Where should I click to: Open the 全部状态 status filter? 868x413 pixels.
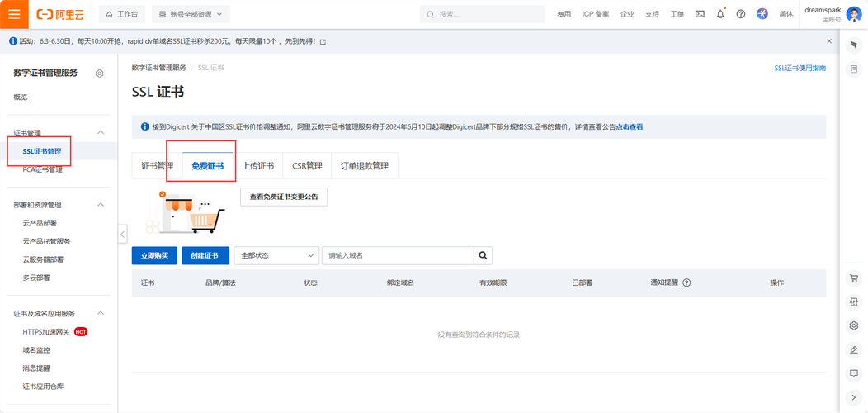276,255
